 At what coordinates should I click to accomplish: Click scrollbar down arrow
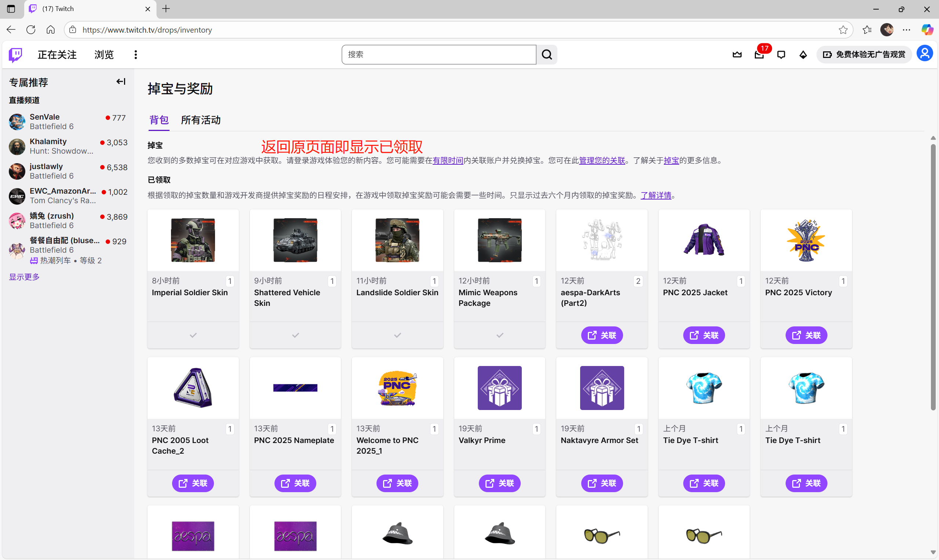[x=933, y=552]
